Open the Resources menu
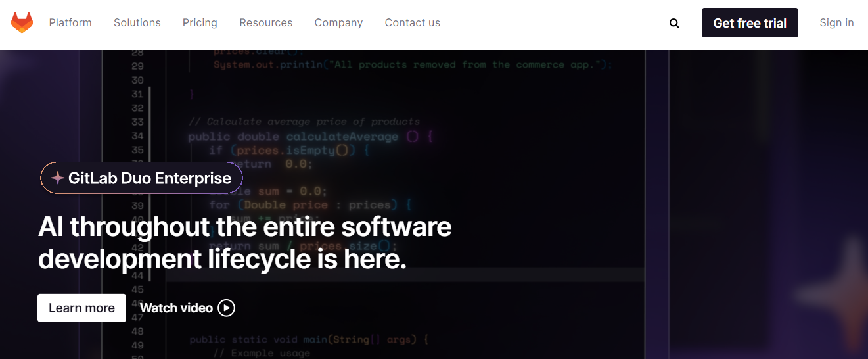 pos(266,22)
